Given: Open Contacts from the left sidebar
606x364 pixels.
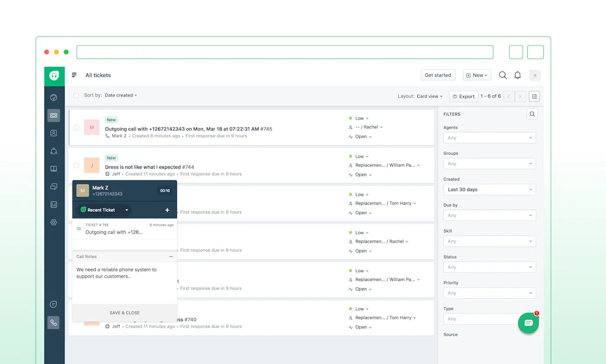Looking at the screenshot, I should click(54, 133).
